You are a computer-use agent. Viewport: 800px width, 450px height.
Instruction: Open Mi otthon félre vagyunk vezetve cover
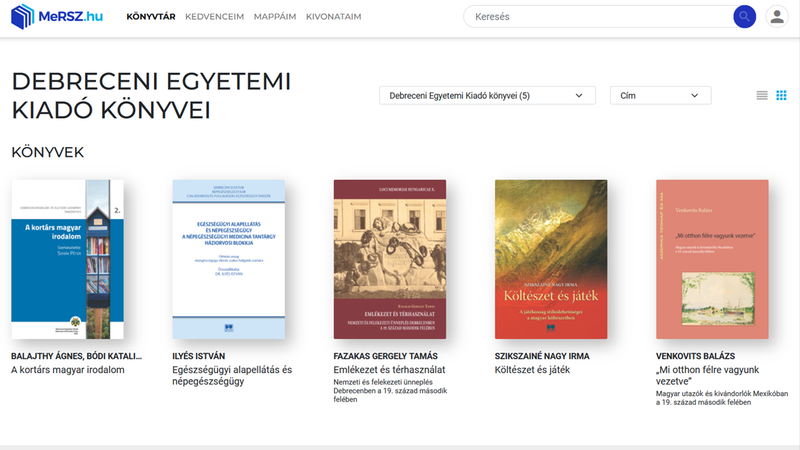pos(712,259)
